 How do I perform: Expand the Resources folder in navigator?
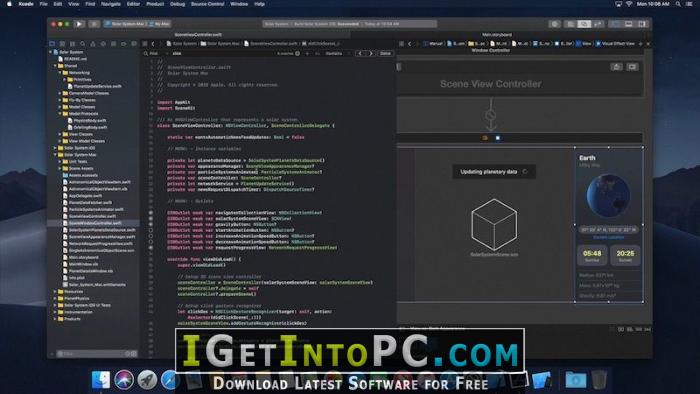55,291
